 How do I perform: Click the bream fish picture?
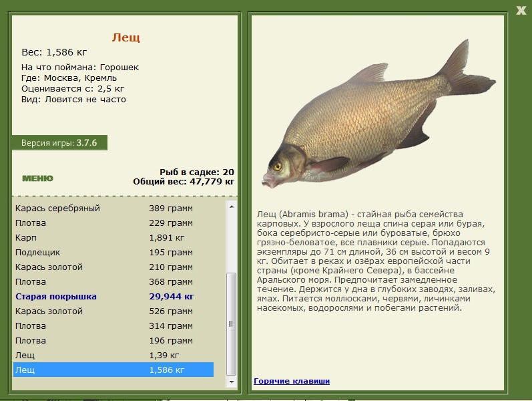[x=379, y=114]
